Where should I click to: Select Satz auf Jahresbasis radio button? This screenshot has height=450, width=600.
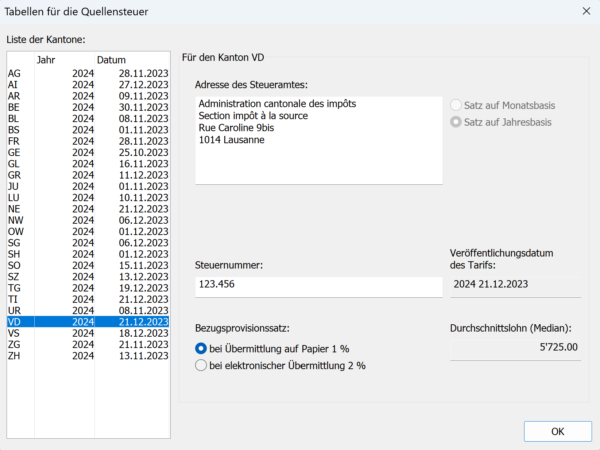(501, 122)
